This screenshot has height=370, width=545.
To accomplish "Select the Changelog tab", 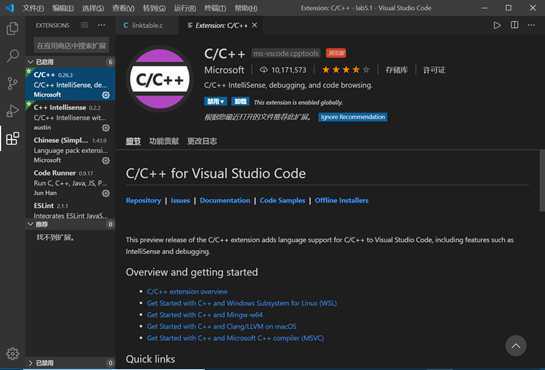I will pyautogui.click(x=202, y=141).
